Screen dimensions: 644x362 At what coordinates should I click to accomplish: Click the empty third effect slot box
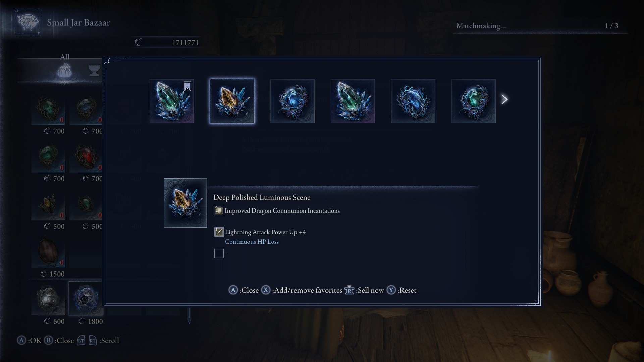[219, 253]
